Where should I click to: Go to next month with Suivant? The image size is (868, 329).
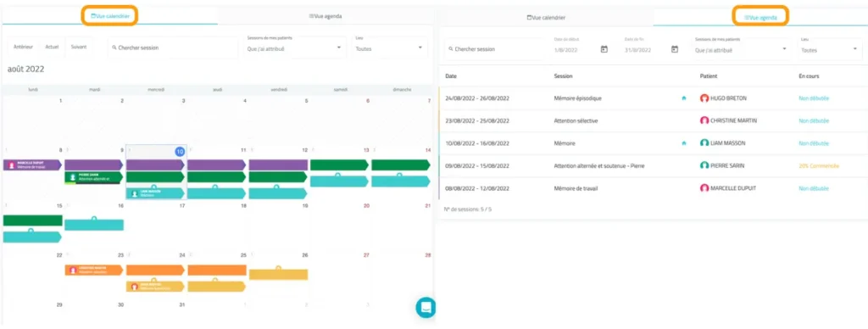(79, 47)
